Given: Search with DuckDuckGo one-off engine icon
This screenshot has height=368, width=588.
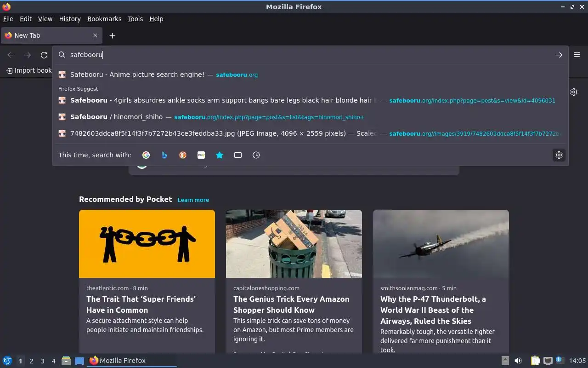Looking at the screenshot, I should click(183, 155).
